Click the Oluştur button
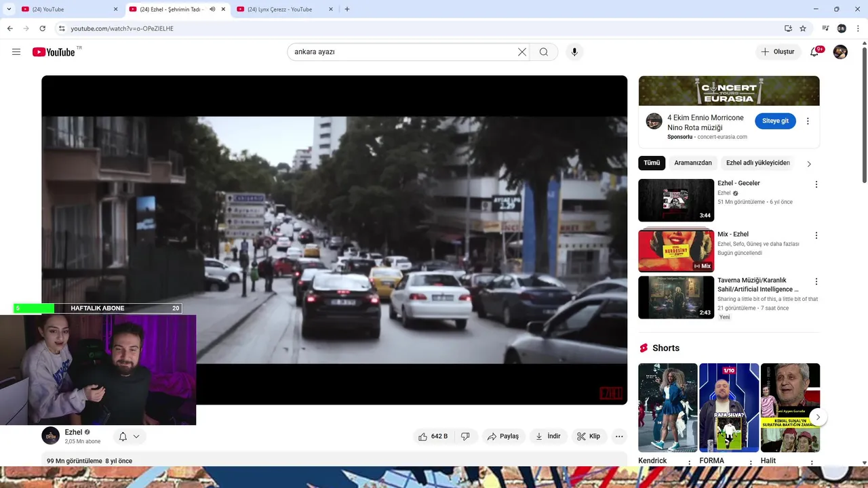 pyautogui.click(x=777, y=52)
